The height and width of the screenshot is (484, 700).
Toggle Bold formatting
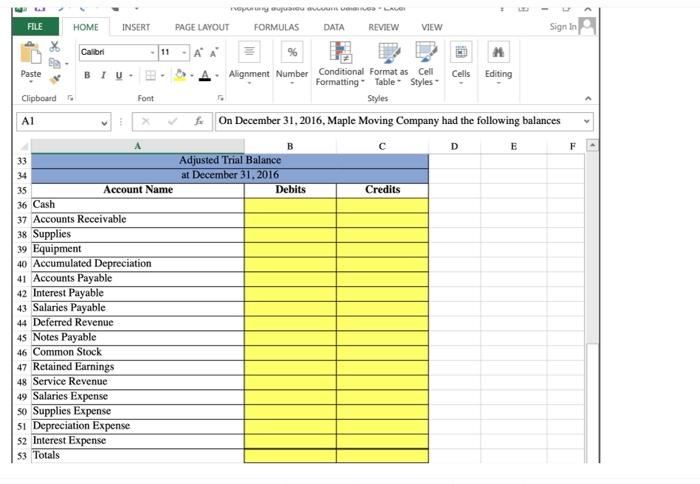(x=87, y=75)
